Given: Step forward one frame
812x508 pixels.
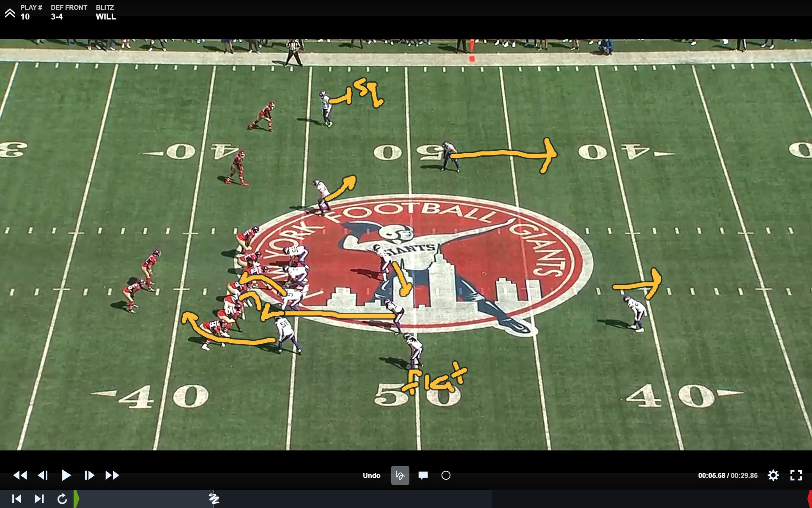Looking at the screenshot, I should (x=89, y=475).
